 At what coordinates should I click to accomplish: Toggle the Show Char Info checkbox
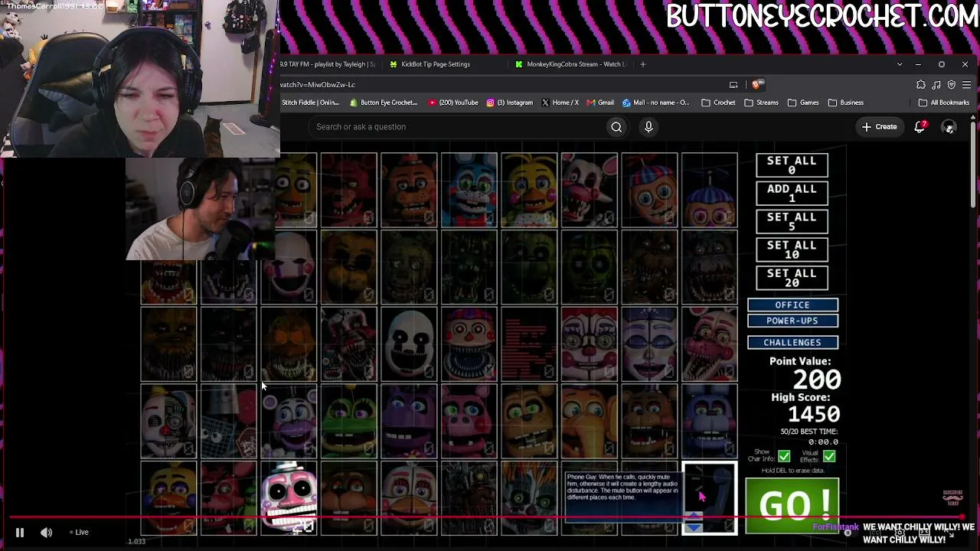click(784, 457)
